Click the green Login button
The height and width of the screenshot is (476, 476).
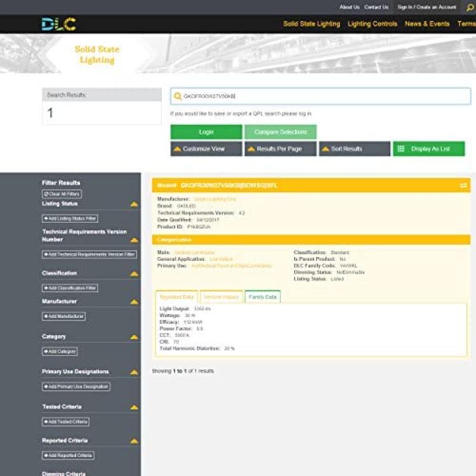click(x=206, y=132)
